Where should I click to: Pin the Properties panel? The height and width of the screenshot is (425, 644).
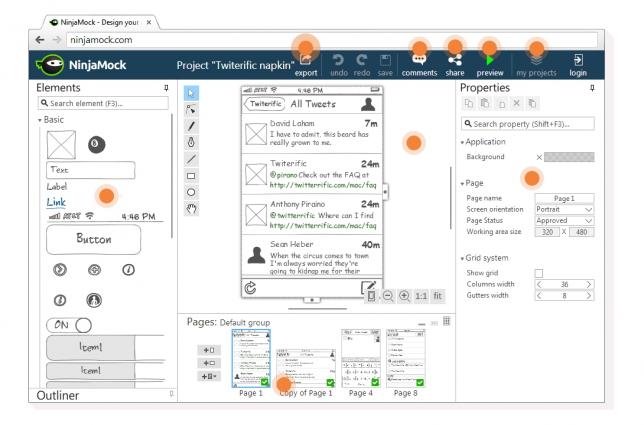pos(592,88)
